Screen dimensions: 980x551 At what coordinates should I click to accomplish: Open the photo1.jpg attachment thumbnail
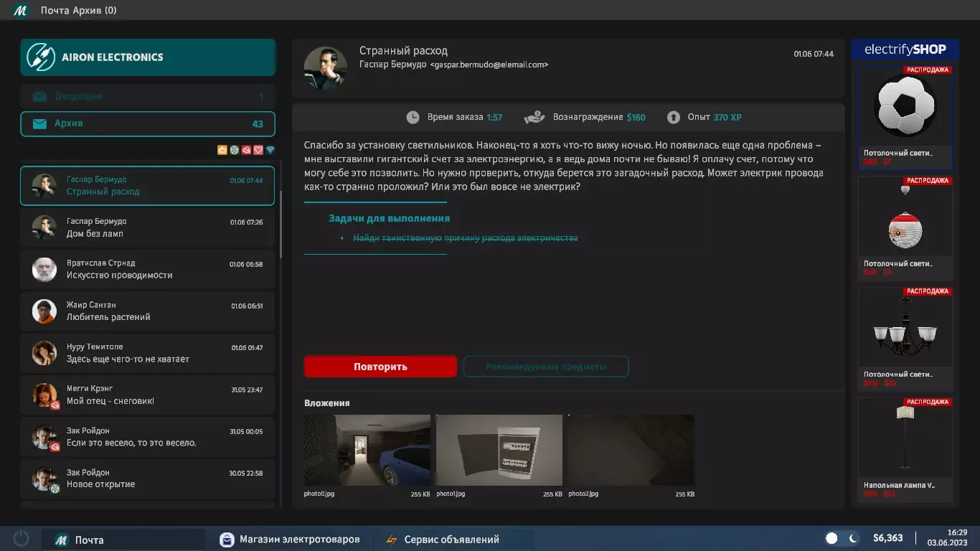pyautogui.click(x=499, y=450)
